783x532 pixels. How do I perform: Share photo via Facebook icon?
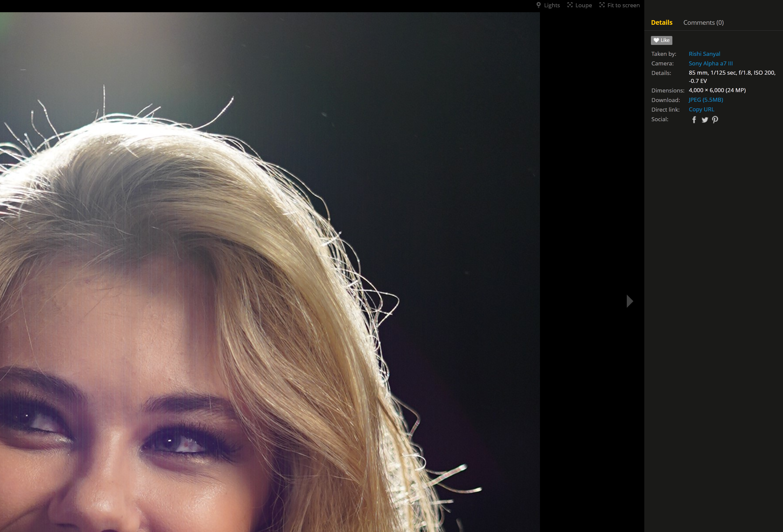tap(694, 120)
